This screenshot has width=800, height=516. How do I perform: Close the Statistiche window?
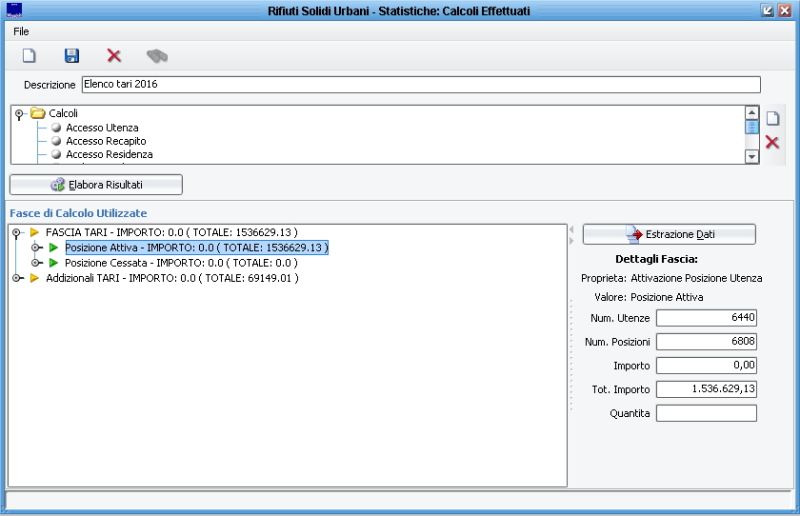click(785, 10)
